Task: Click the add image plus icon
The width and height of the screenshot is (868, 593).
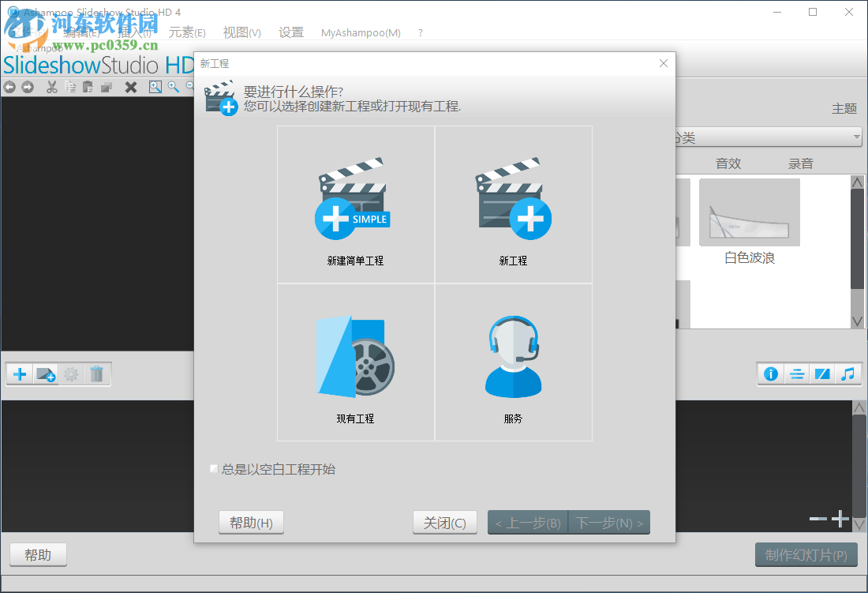Action: [x=18, y=373]
